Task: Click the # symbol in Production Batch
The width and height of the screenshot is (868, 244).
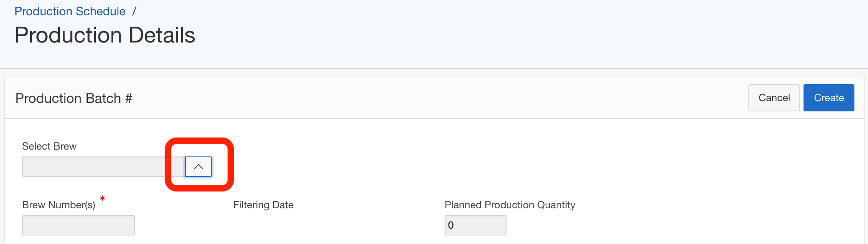Action: pyautogui.click(x=129, y=98)
